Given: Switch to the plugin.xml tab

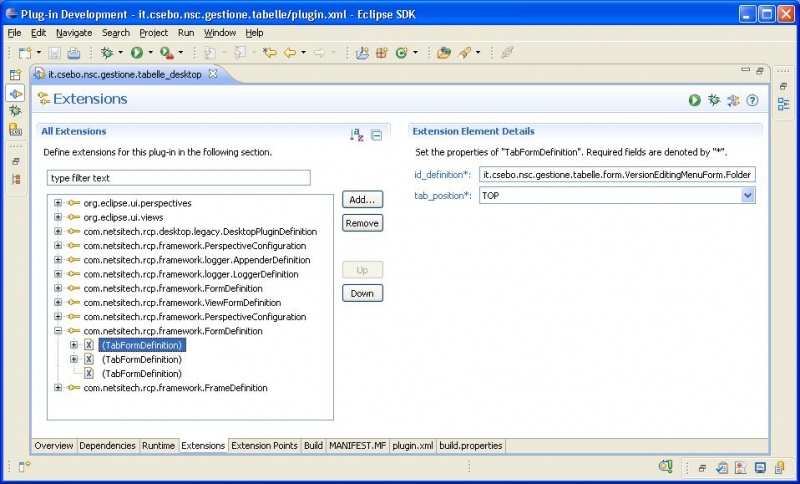Looking at the screenshot, I should [x=412, y=446].
